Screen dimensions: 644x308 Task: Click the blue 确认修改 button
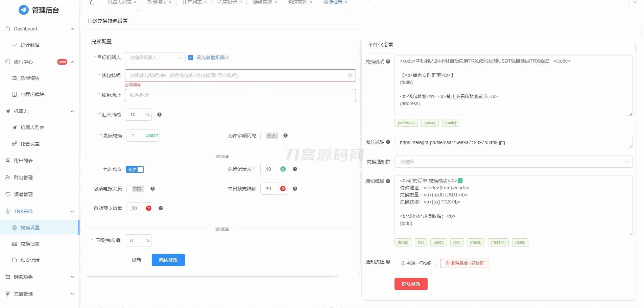click(168, 260)
